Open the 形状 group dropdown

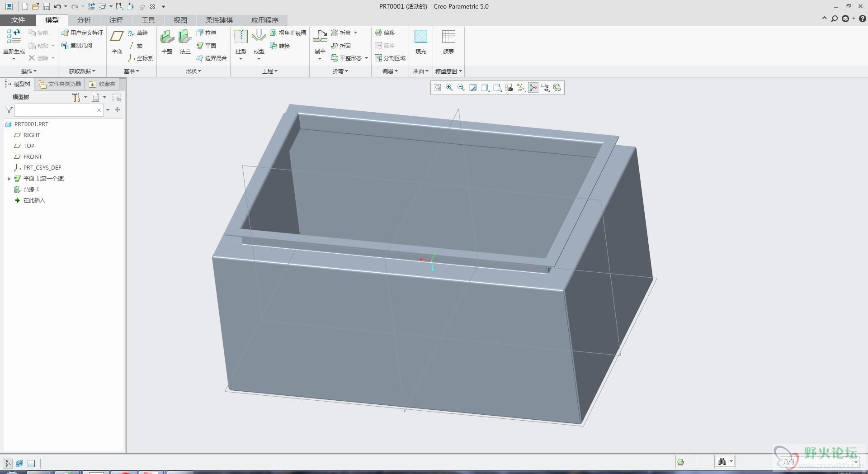[x=193, y=71]
